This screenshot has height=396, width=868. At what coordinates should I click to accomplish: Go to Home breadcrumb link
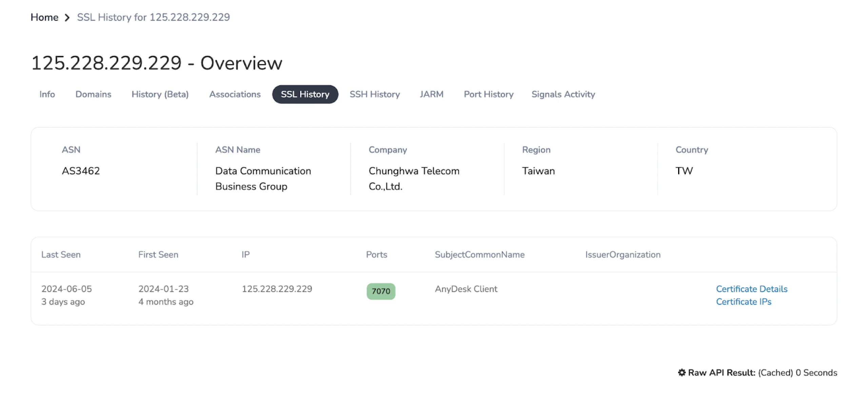(x=44, y=17)
